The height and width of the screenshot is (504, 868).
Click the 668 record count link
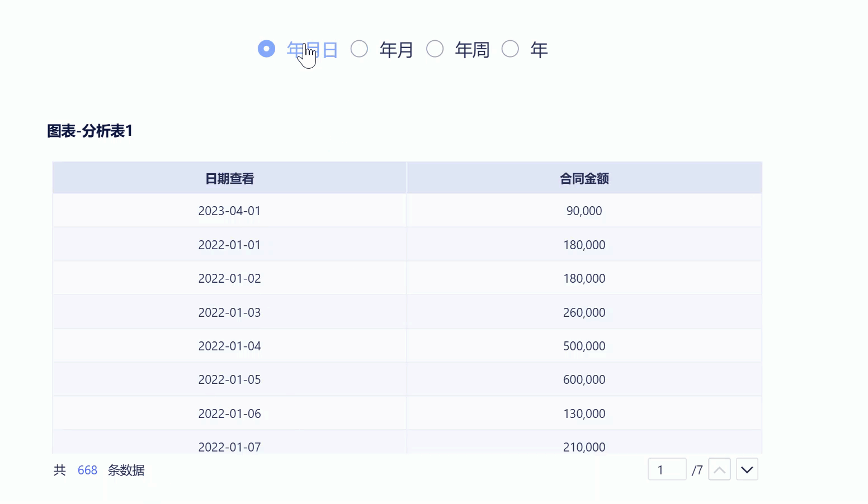tap(87, 470)
